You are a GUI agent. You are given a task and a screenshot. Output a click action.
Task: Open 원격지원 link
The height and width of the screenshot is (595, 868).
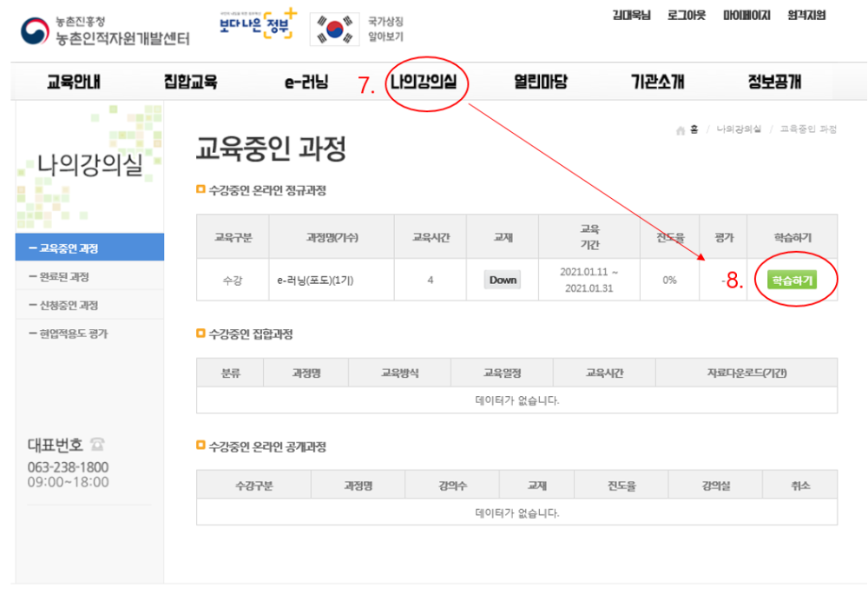pyautogui.click(x=806, y=16)
